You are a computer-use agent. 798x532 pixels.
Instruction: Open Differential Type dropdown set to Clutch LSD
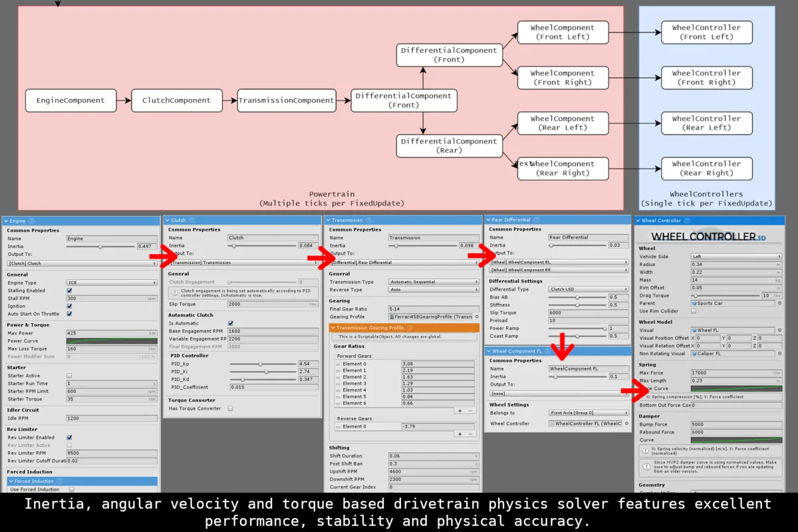coord(589,289)
